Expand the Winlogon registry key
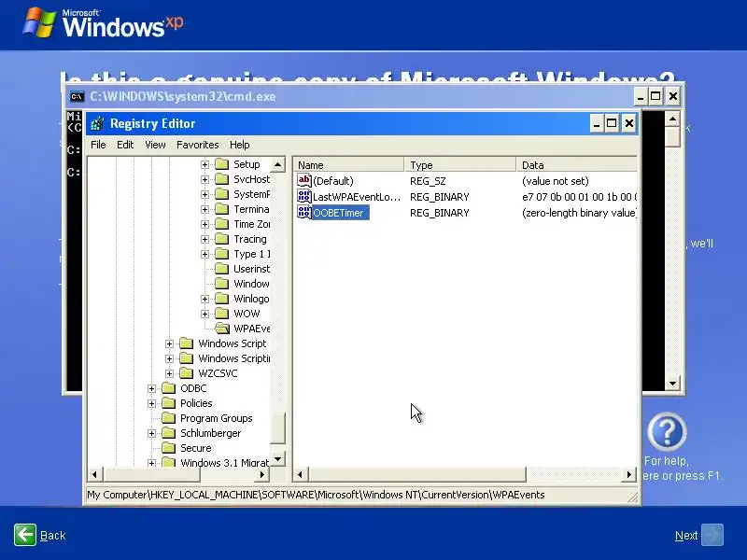747x560 pixels. pos(204,299)
